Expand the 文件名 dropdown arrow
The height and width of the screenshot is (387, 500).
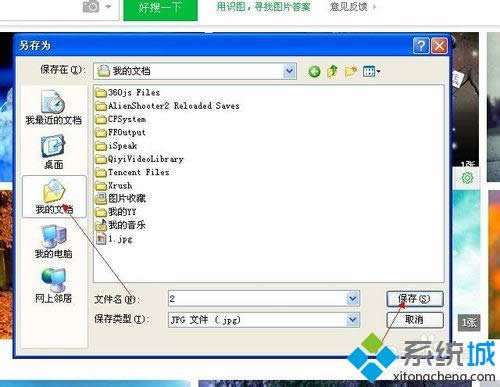tap(353, 298)
